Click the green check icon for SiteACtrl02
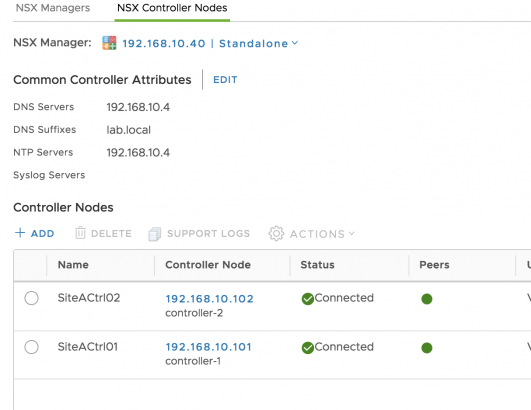This screenshot has width=531, height=410. 307,299
